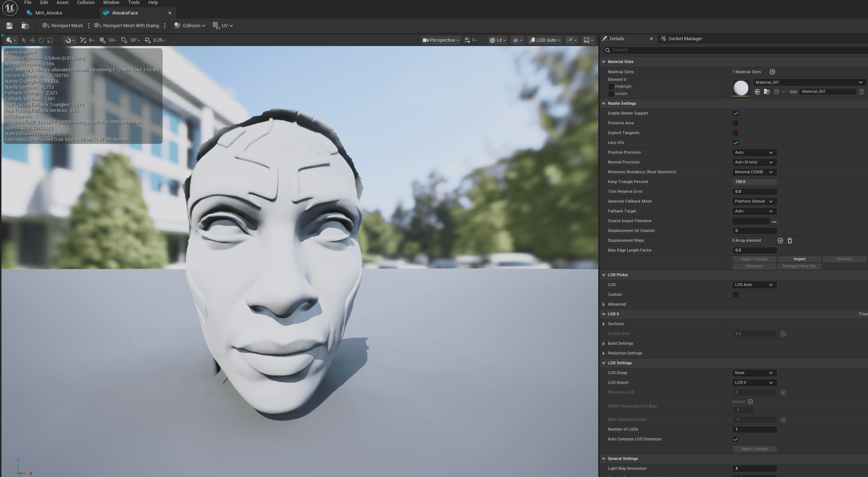Viewport: 868px width, 477px height.
Task: Uncheck the Lerp UVs checkbox
Action: click(735, 143)
